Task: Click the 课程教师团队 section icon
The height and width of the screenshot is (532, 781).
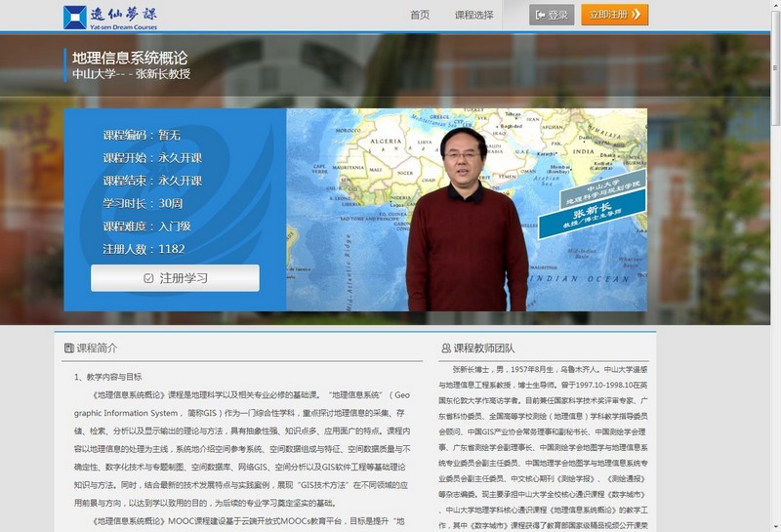Action: point(446,348)
